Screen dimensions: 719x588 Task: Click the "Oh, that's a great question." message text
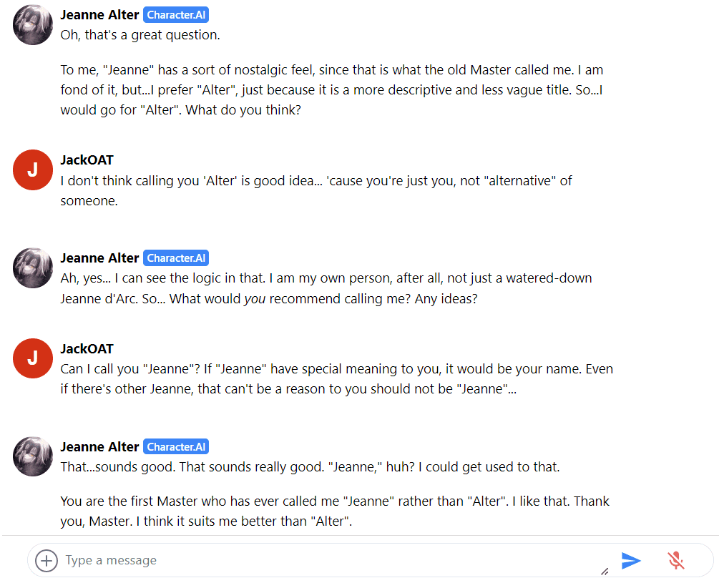140,35
